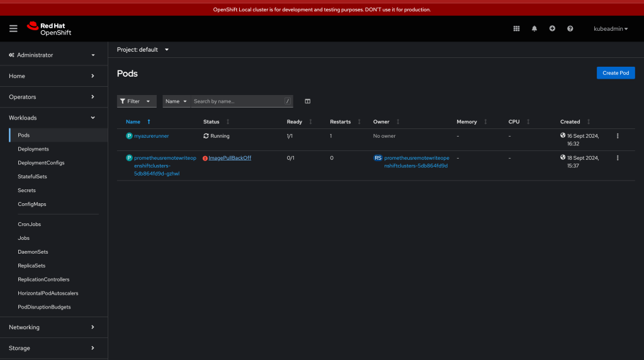Open the notifications bell

tap(534, 29)
